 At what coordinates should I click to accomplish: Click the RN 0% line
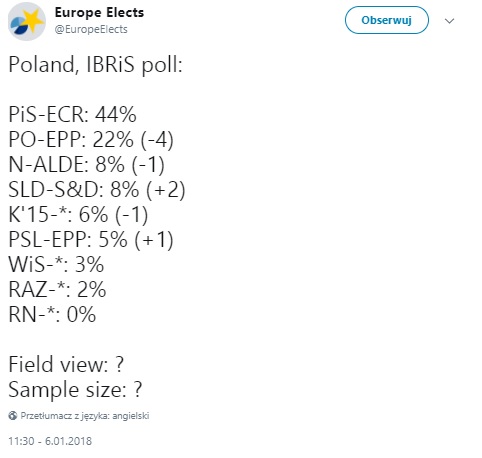(x=52, y=314)
